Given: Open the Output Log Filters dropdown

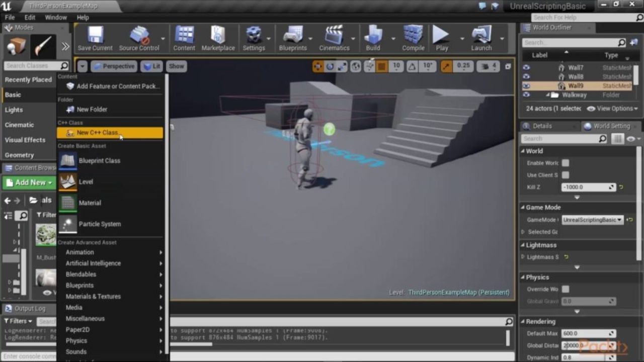Looking at the screenshot, I should (18, 321).
